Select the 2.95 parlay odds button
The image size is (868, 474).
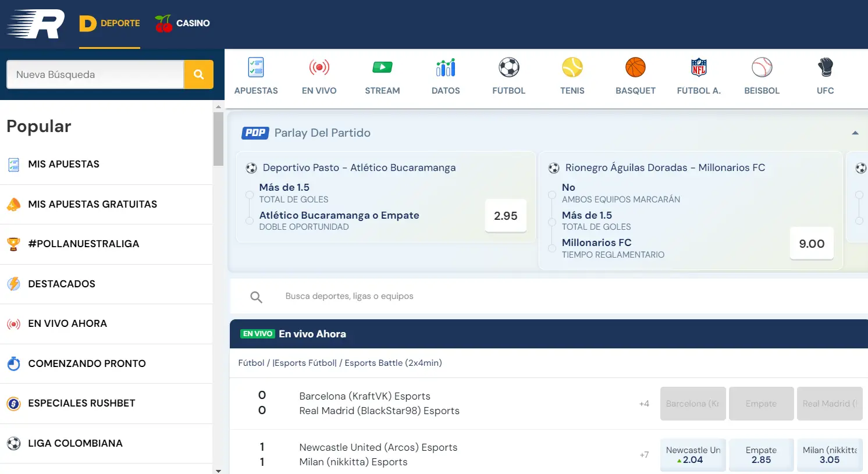point(506,216)
